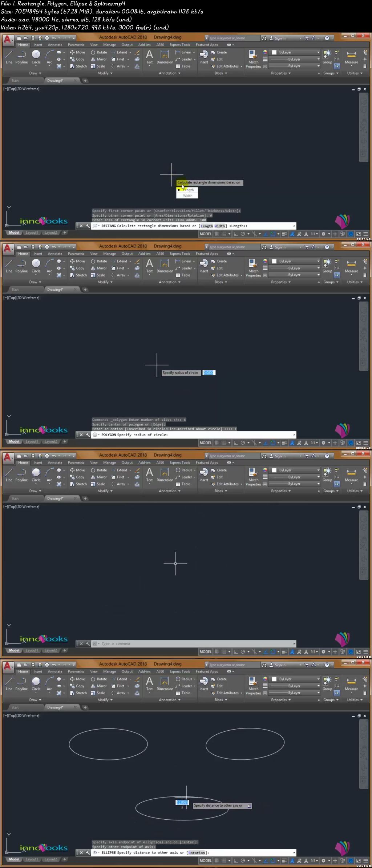Add a new drawing tab in the POLYGON frame
The width and height of the screenshot is (372, 868).
pos(85,290)
